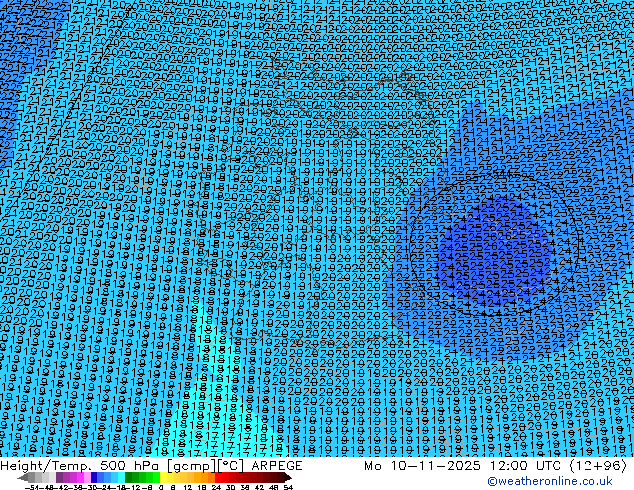Click the cyan segment of the color scale
This screenshot has width=634, height=490.
[121, 477]
